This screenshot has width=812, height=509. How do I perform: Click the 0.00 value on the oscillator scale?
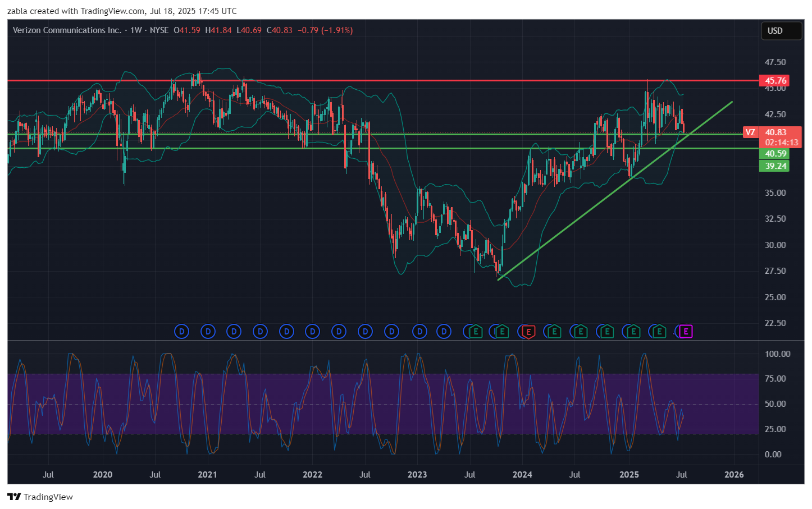(x=773, y=455)
